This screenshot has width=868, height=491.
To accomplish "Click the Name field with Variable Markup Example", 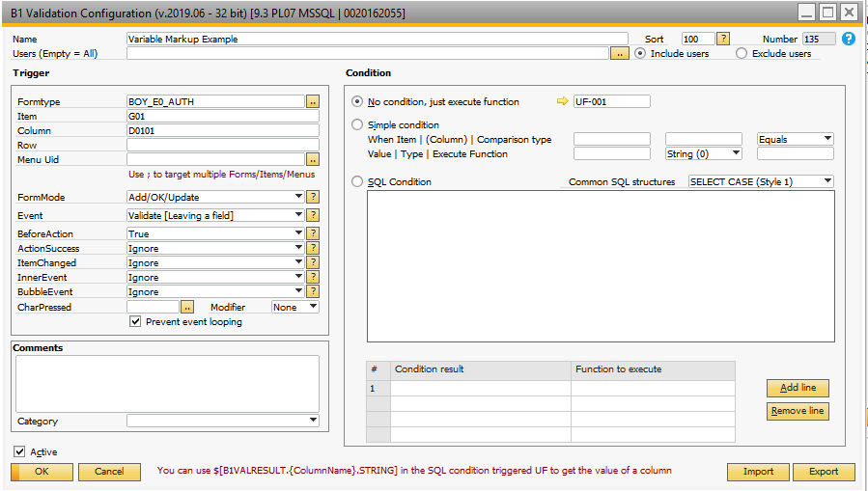I will 378,39.
